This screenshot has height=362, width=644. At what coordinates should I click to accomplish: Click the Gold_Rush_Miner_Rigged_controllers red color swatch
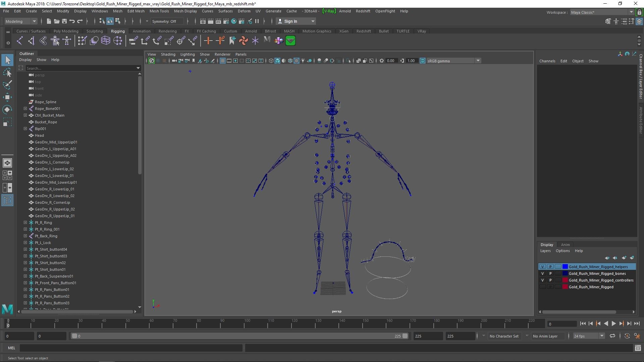pos(565,280)
